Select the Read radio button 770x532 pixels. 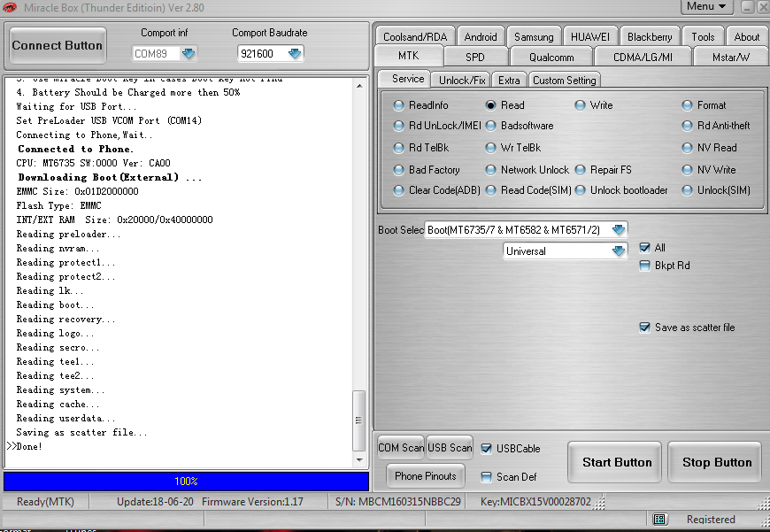[x=490, y=105]
